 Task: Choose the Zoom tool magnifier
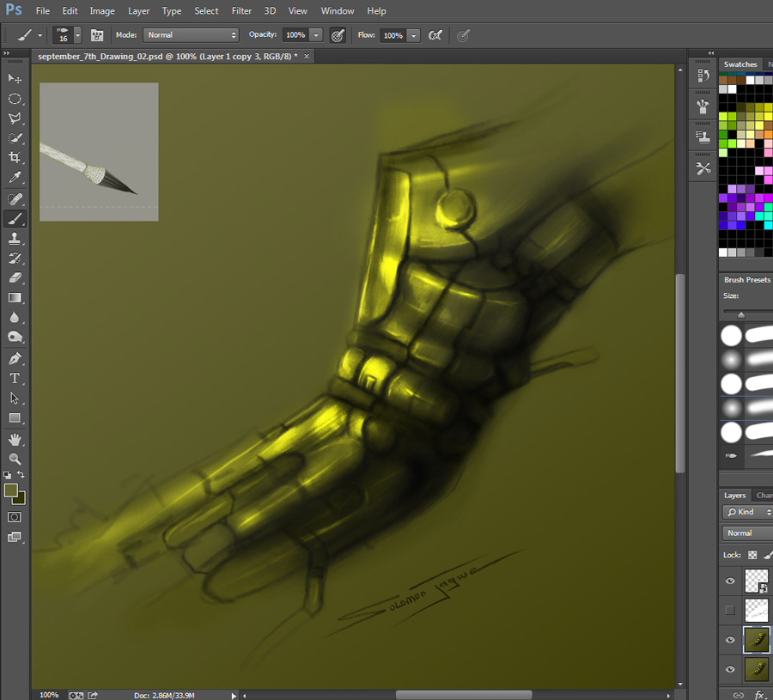click(x=15, y=459)
